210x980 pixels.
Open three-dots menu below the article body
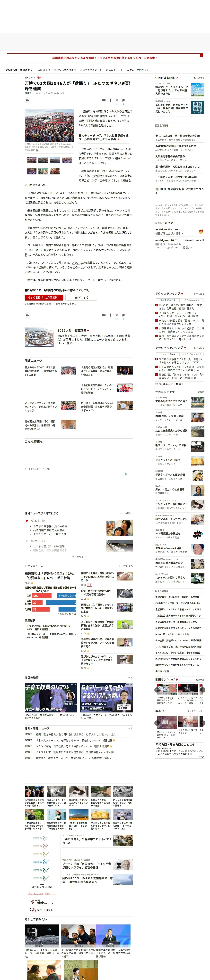130,315
